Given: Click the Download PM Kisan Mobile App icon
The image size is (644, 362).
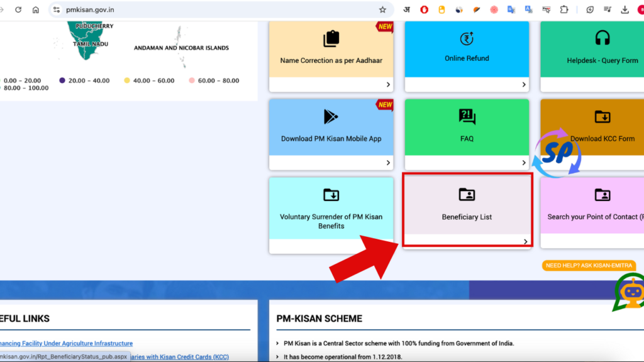Looking at the screenshot, I should point(331,117).
